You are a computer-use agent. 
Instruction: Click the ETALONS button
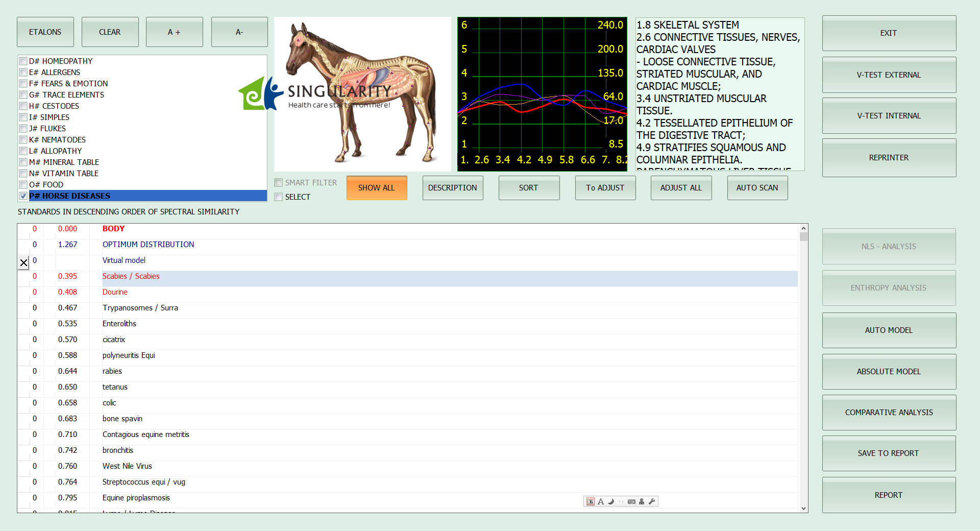coord(45,32)
